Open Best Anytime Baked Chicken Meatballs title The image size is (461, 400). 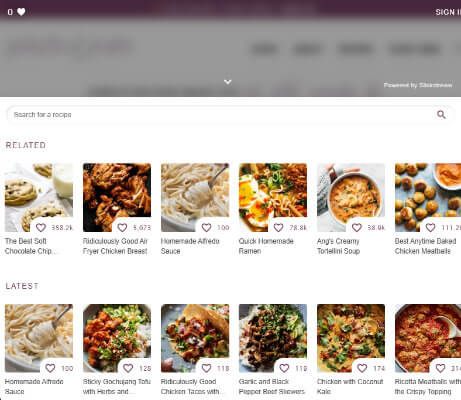click(x=425, y=246)
